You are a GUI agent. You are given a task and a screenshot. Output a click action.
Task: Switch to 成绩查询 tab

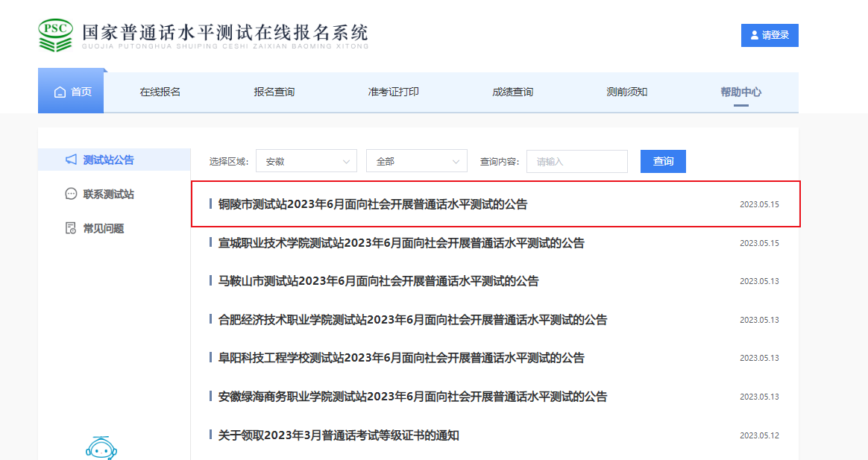pyautogui.click(x=512, y=92)
